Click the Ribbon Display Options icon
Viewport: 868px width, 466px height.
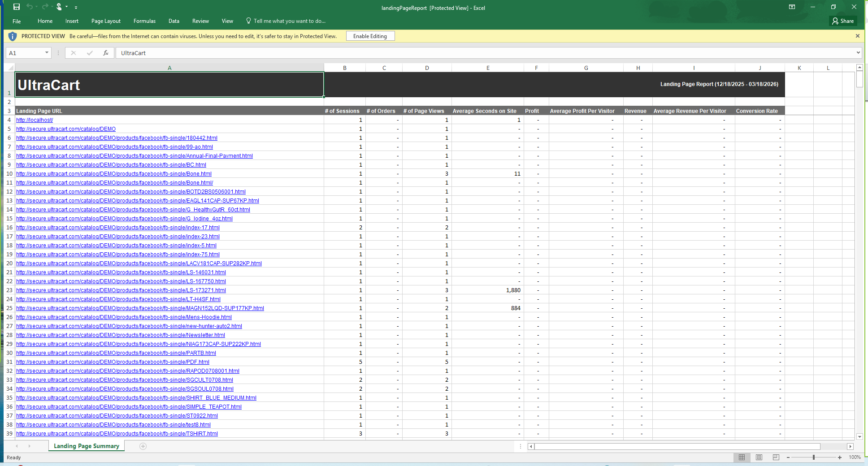pyautogui.click(x=792, y=7)
